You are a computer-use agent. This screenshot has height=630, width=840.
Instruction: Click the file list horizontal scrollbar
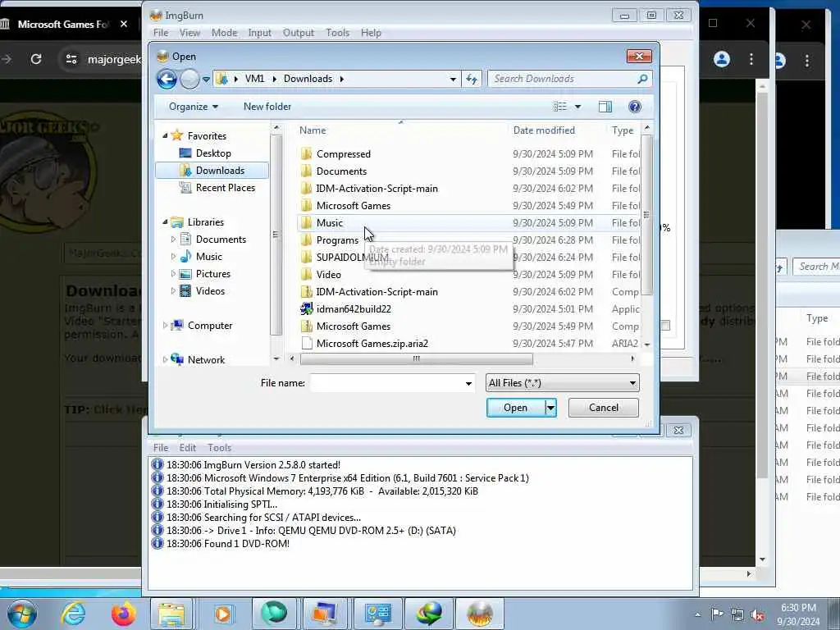click(x=416, y=359)
